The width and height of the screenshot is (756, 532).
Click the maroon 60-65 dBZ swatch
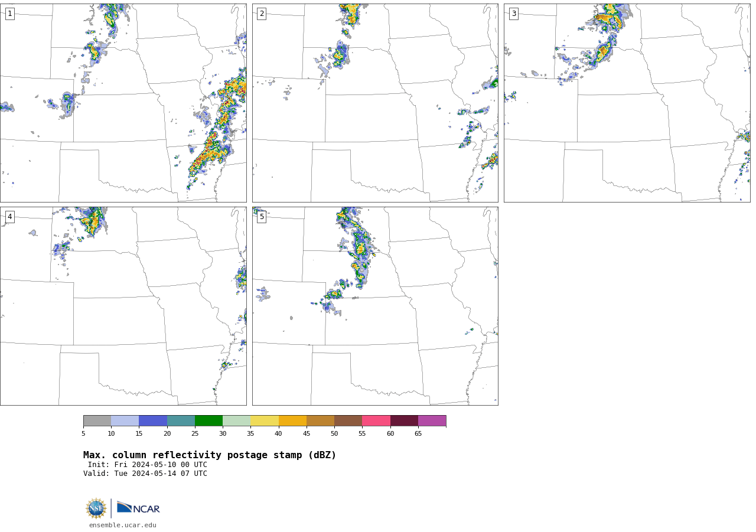404,420
